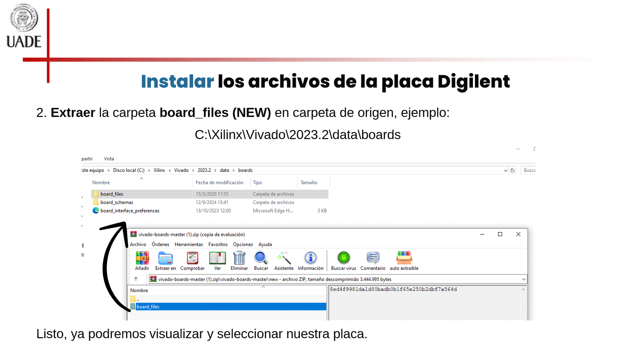Click the Añadir toolbar icon in WinRAR
This screenshot has height=362, width=644.
click(142, 258)
